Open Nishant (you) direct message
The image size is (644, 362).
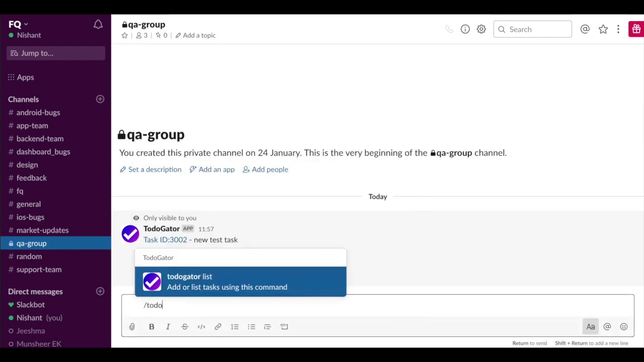coord(55,318)
